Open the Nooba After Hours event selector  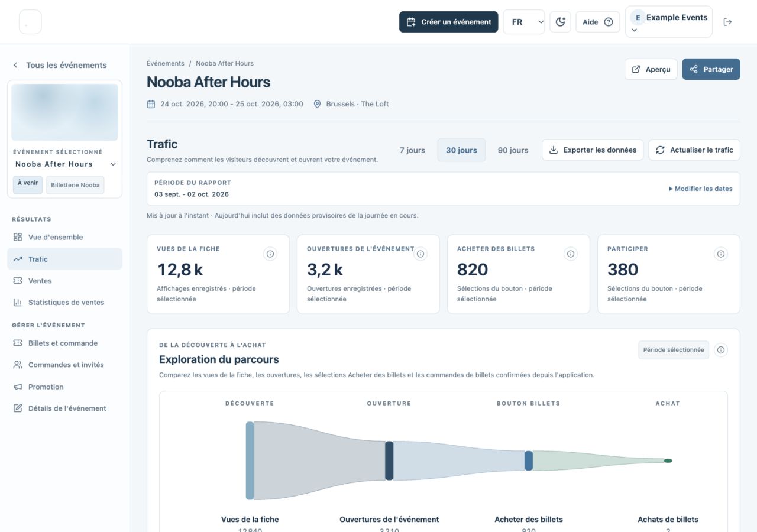pyautogui.click(x=65, y=164)
